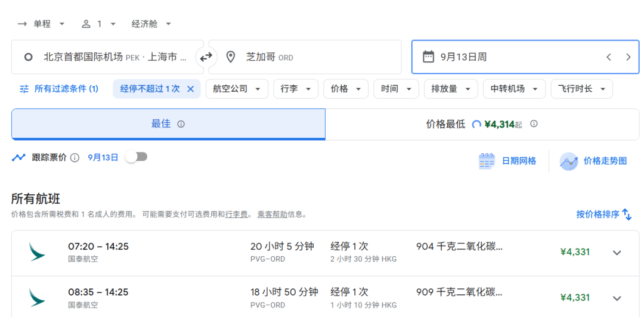Open the 价格走势图 price graph

(x=594, y=161)
